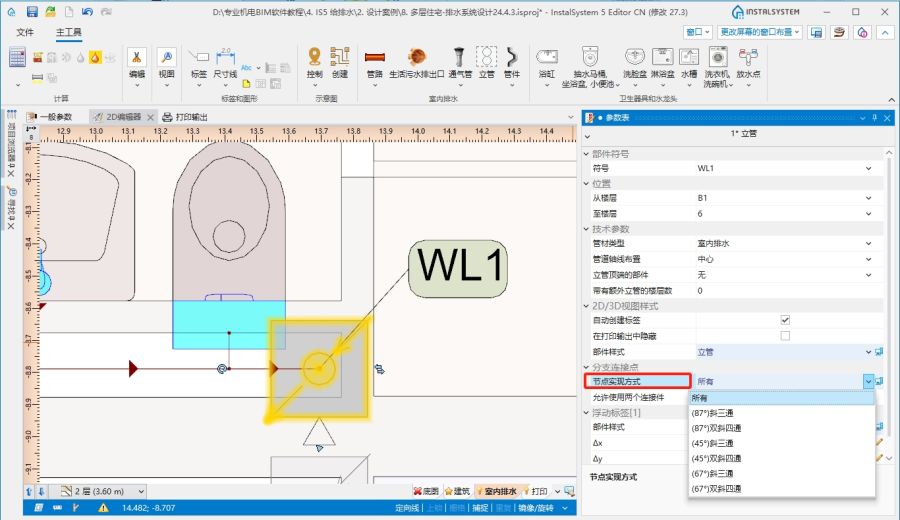
Task: Choose the 立管 riser tool
Action: click(x=486, y=60)
